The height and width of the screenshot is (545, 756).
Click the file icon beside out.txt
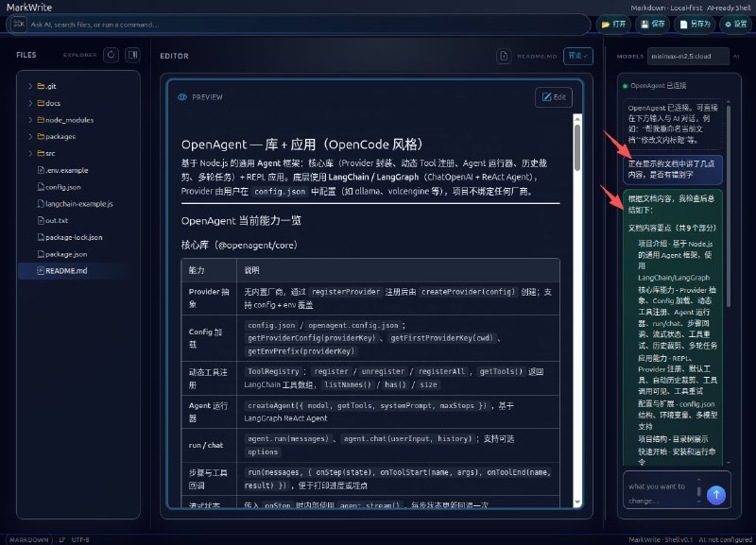point(41,220)
